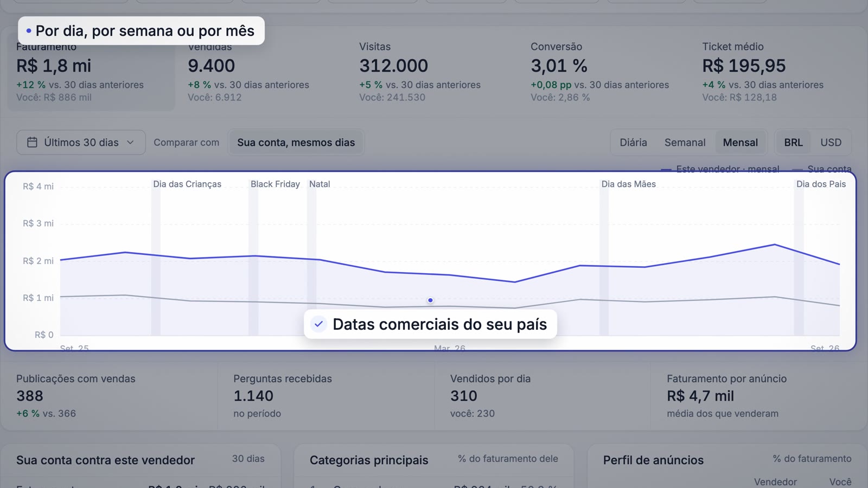868x488 pixels.
Task: Click the Você: R$ 128,18 text
Action: tap(739, 98)
